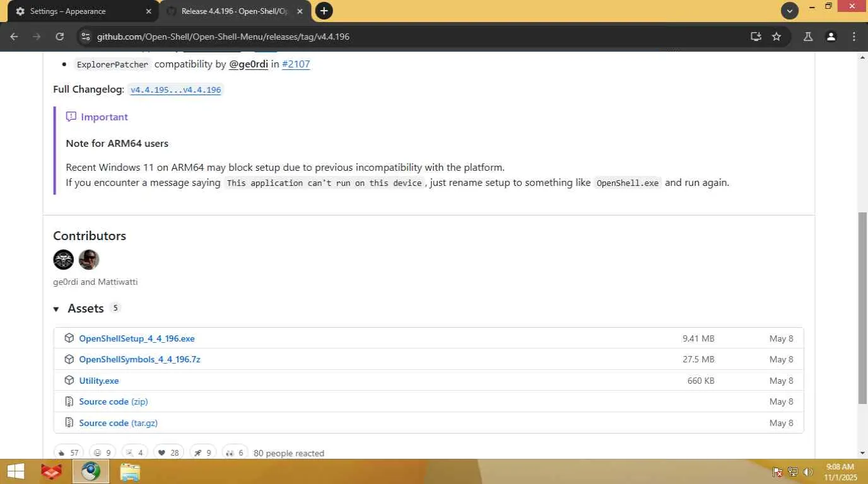
Task: Toggle the heart reaction (28)
Action: click(x=169, y=452)
